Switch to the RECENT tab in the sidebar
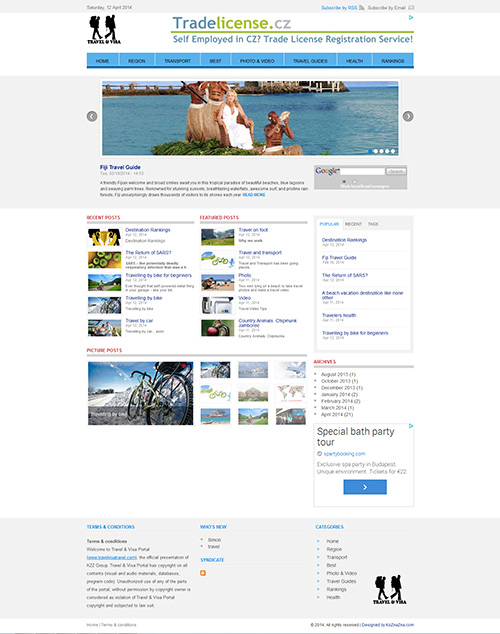This screenshot has height=634, width=500. coord(353,224)
